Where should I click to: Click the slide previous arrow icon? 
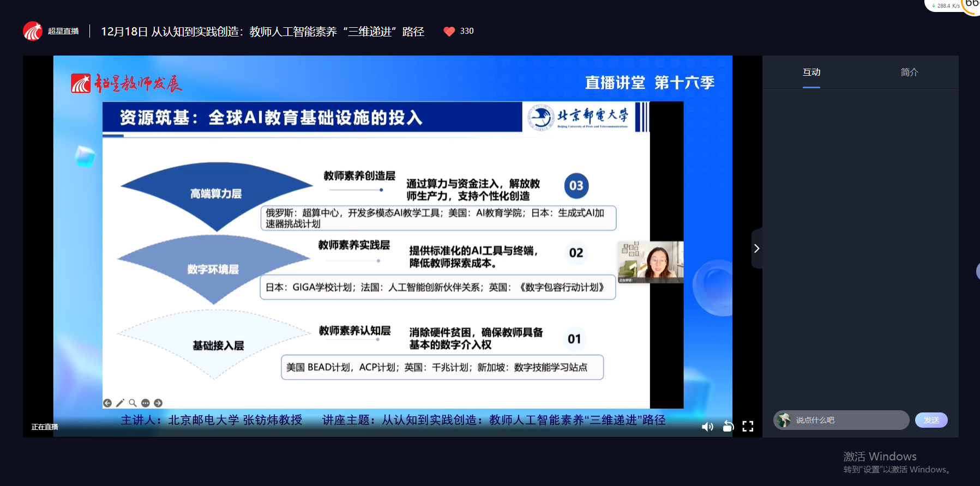[x=107, y=403]
